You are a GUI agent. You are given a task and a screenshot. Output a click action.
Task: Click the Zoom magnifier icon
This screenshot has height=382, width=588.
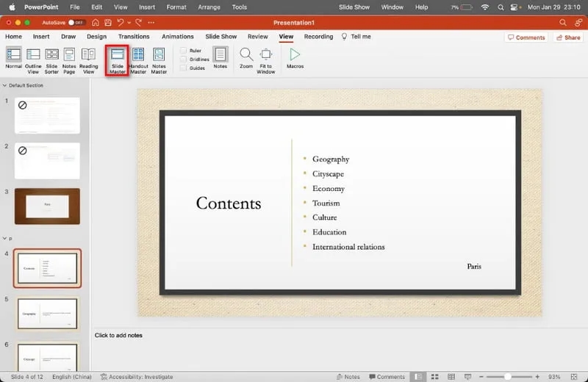[246, 55]
